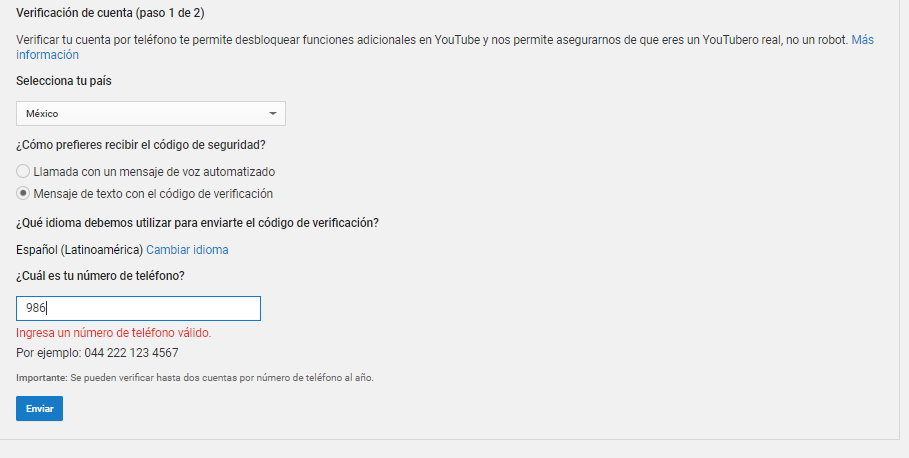909x458 pixels.
Task: Click example number '044 222 123 4567'
Action: click(132, 353)
